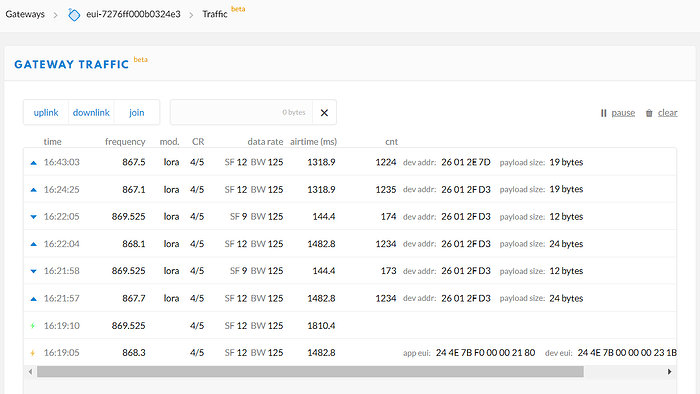Click the horizontal scrollbar thumb
Image resolution: width=700 pixels, height=394 pixels.
coord(310,372)
